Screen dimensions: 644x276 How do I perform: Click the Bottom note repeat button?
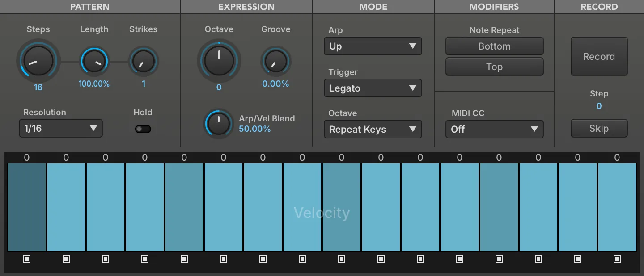click(x=495, y=46)
